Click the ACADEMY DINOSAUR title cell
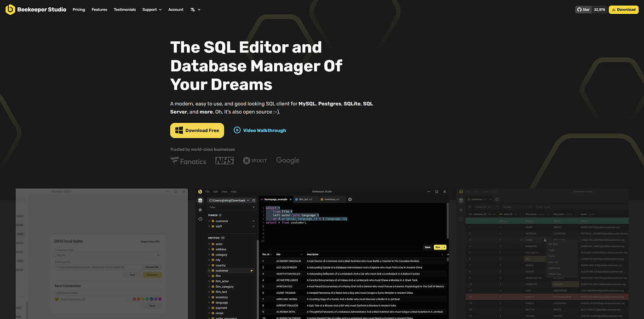This screenshot has height=319, width=644. pos(289,261)
